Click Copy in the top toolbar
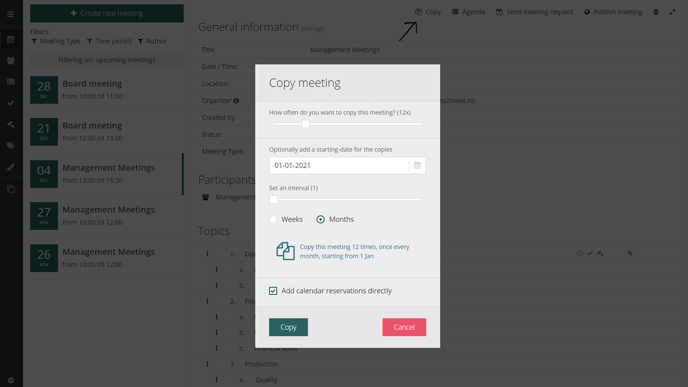The image size is (688, 387). [x=428, y=12]
